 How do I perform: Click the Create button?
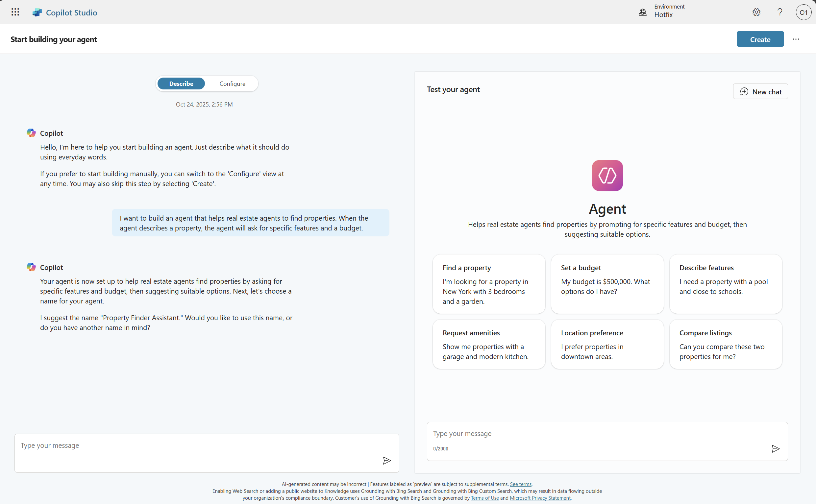[760, 39]
